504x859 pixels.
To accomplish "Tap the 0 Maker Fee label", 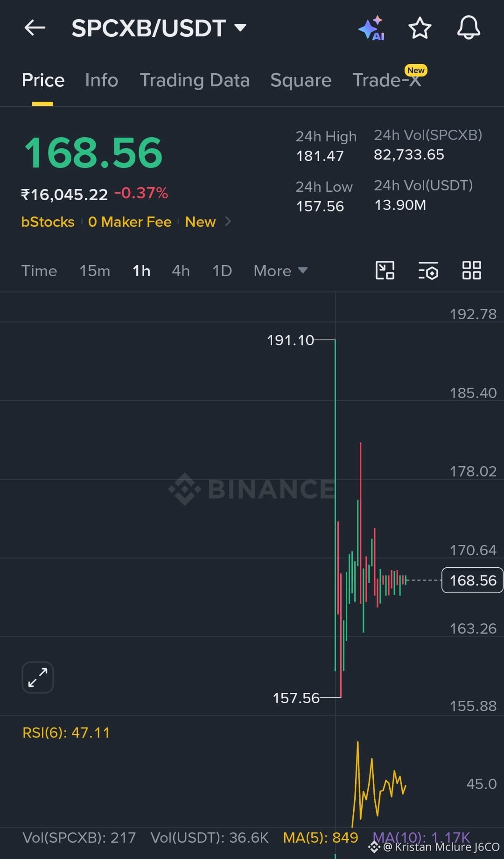I will click(x=130, y=222).
